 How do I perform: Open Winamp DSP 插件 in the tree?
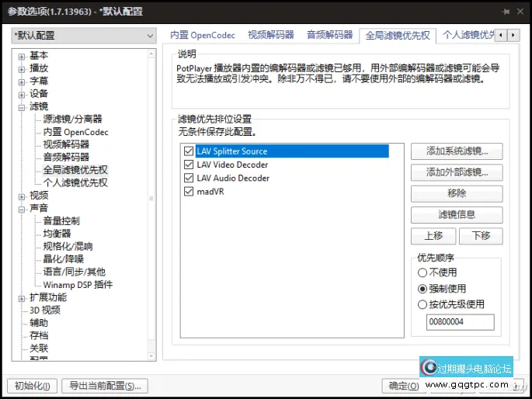pos(78,285)
